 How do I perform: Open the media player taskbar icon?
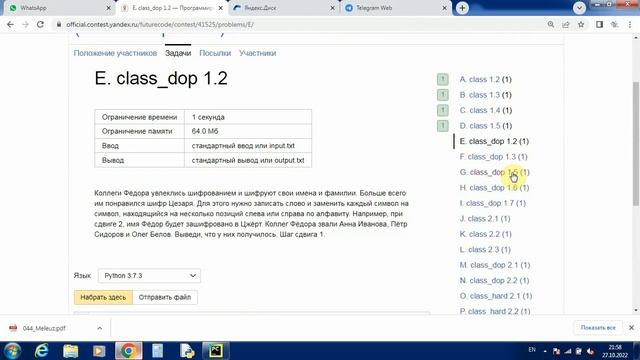(99, 351)
